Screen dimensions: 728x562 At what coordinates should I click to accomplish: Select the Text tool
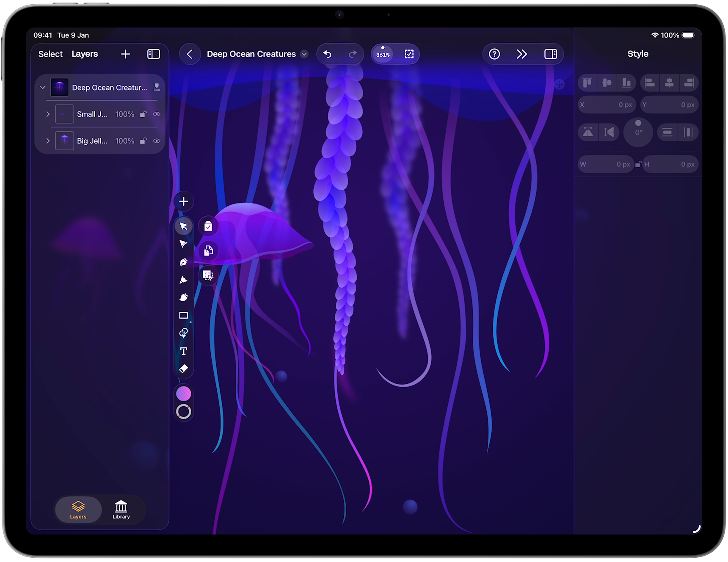click(184, 351)
